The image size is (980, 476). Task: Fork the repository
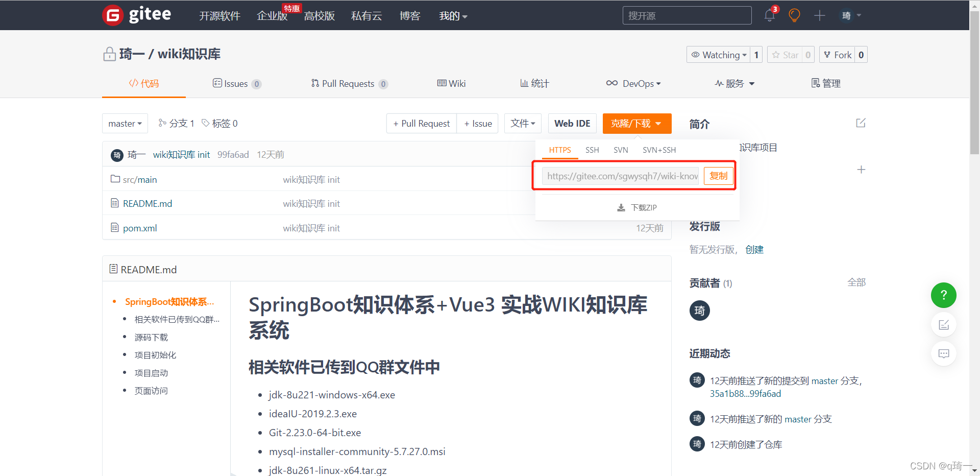click(838, 55)
